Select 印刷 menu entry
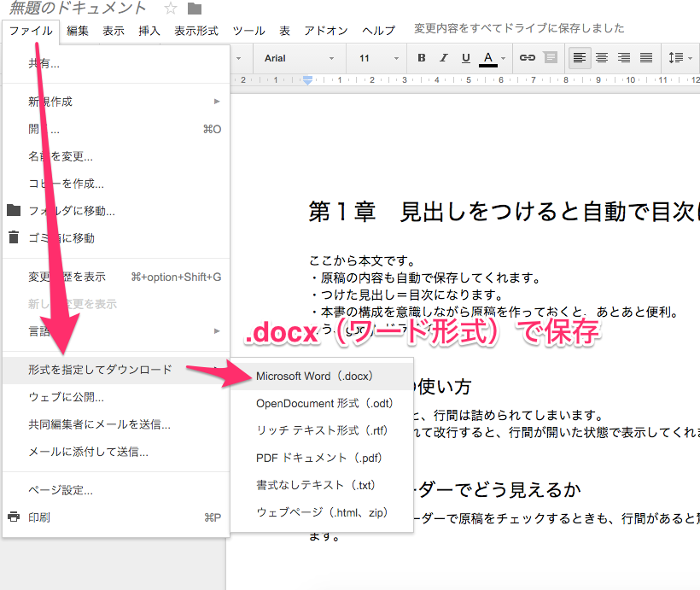The width and height of the screenshot is (700, 590). [x=116, y=517]
